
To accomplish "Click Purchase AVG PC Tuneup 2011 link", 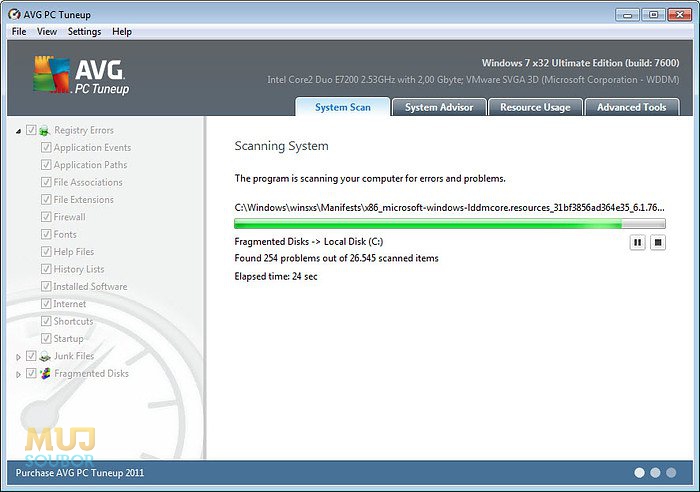I will (80, 473).
